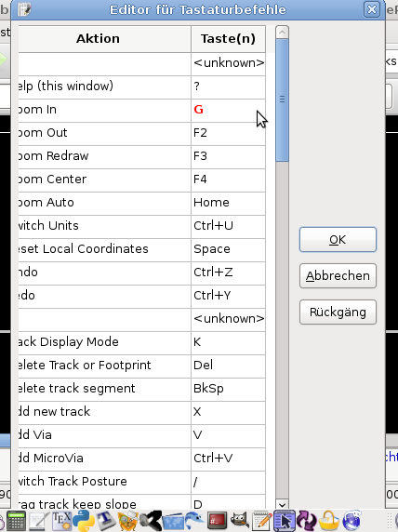The image size is (398, 532).
Task: Click the Switch Track Posture row
Action: pos(142,482)
